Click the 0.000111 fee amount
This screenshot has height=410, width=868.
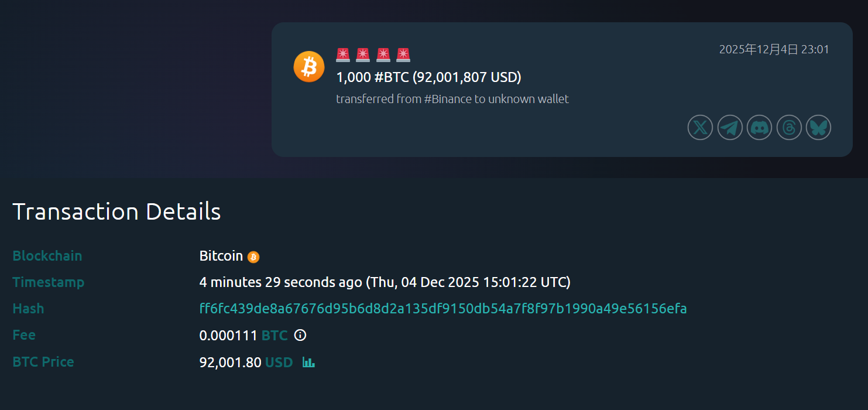(228, 336)
